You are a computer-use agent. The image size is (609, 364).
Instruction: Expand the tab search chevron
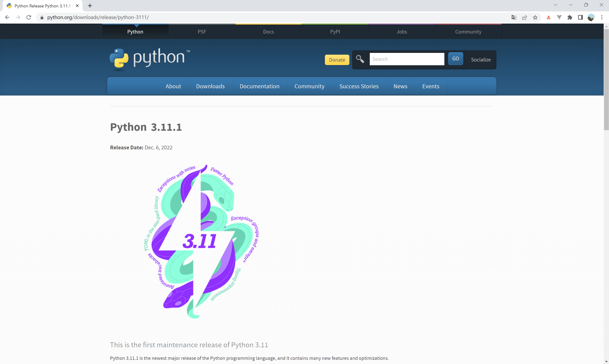point(556,5)
